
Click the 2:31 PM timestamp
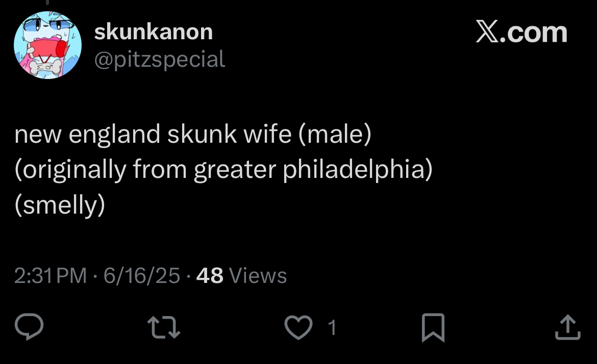coord(51,276)
